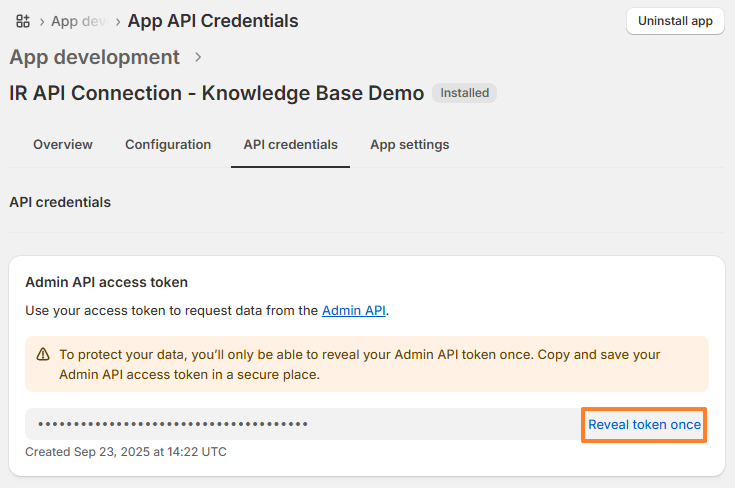The width and height of the screenshot is (735, 488).
Task: Click the Installed status badge
Action: pos(465,93)
